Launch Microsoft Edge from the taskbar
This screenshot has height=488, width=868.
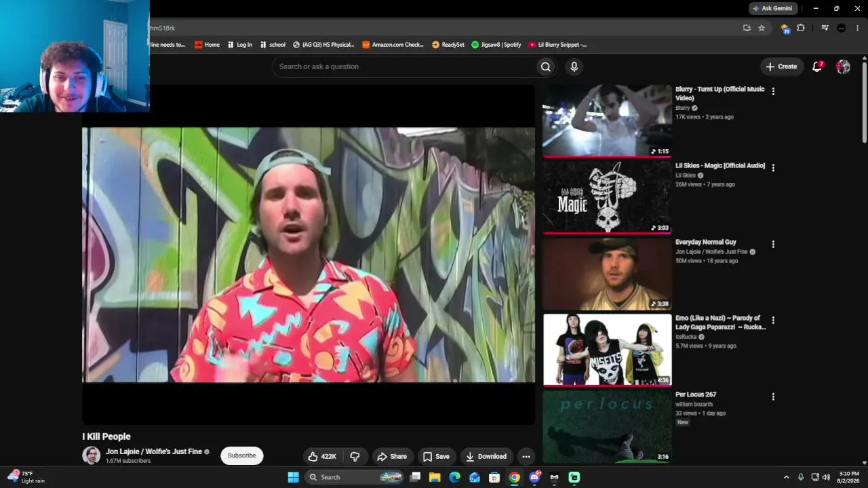[454, 477]
